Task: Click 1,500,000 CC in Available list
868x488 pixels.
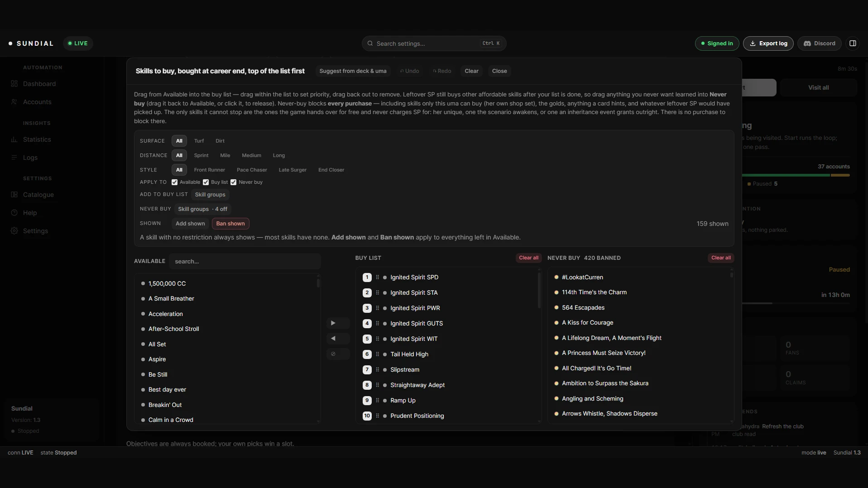Action: pos(167,283)
